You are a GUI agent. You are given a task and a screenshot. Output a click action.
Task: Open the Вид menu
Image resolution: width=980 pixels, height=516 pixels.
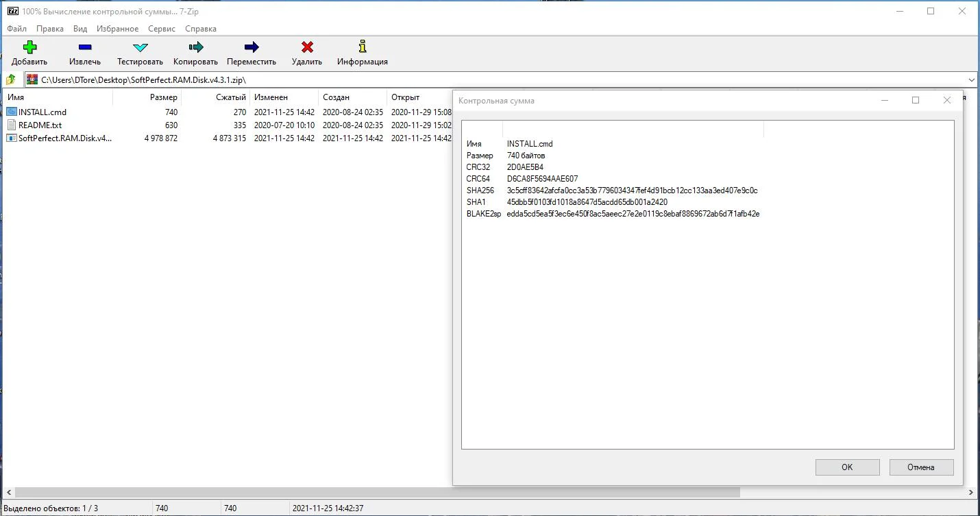tap(80, 29)
